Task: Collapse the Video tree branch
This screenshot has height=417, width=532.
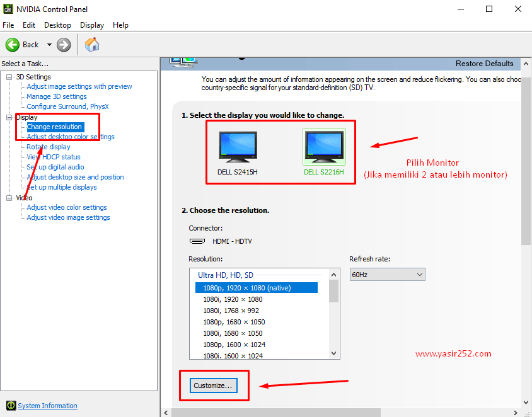Action: 8,197
